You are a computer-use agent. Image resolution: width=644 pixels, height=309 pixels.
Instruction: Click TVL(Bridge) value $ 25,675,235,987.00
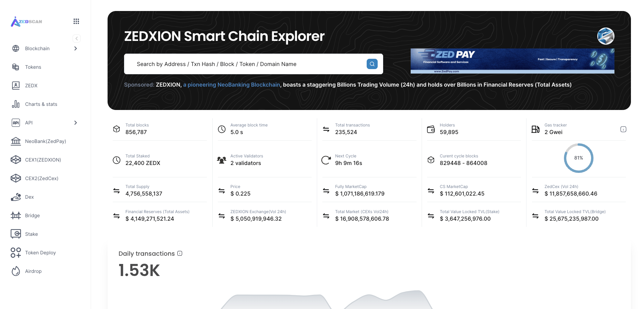click(x=571, y=219)
